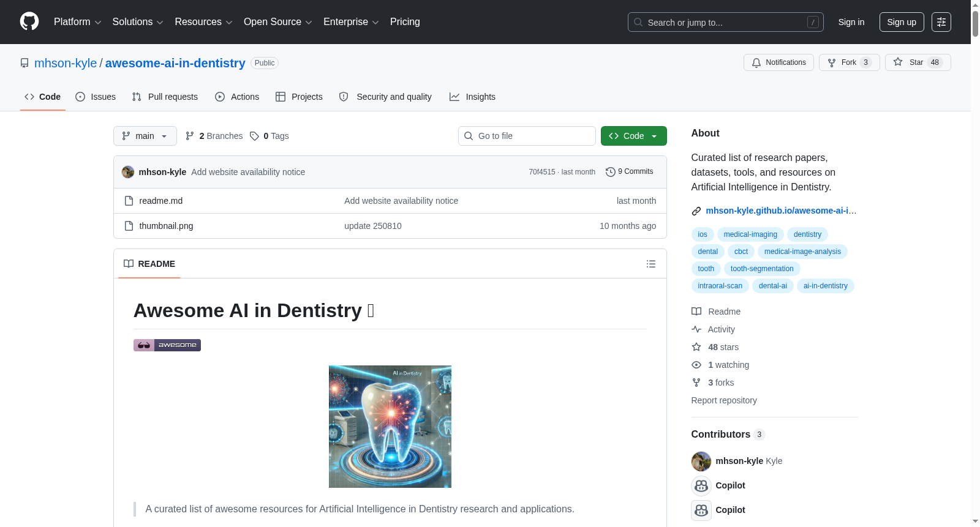Screen dimensions: 980x527
Task: Open the Security and quality tab
Action: [385, 97]
